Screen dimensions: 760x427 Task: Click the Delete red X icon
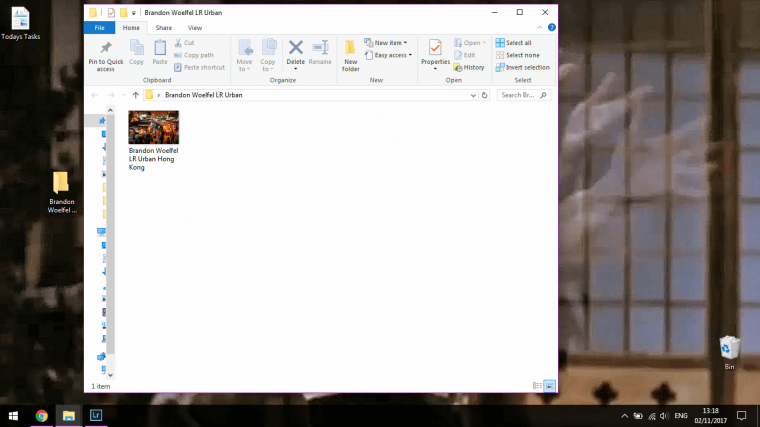click(x=296, y=47)
